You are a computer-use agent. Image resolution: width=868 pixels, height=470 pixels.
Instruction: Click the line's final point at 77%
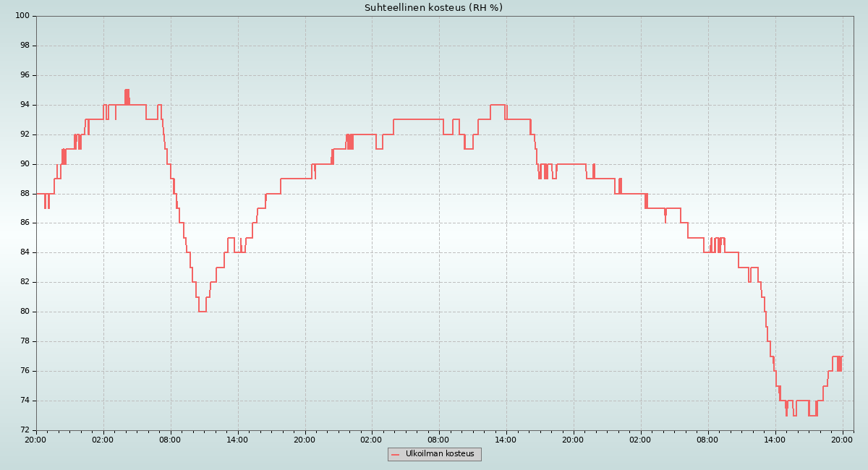tap(842, 356)
